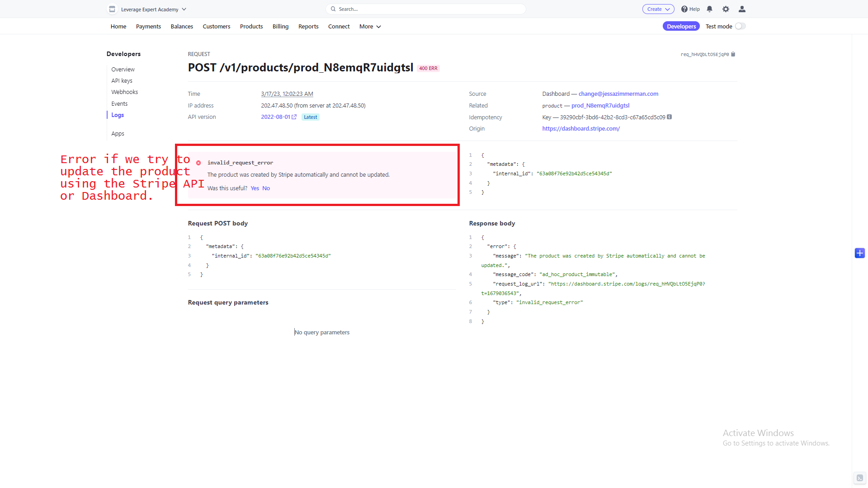
Task: Expand the Create dropdown
Action: pos(658,9)
